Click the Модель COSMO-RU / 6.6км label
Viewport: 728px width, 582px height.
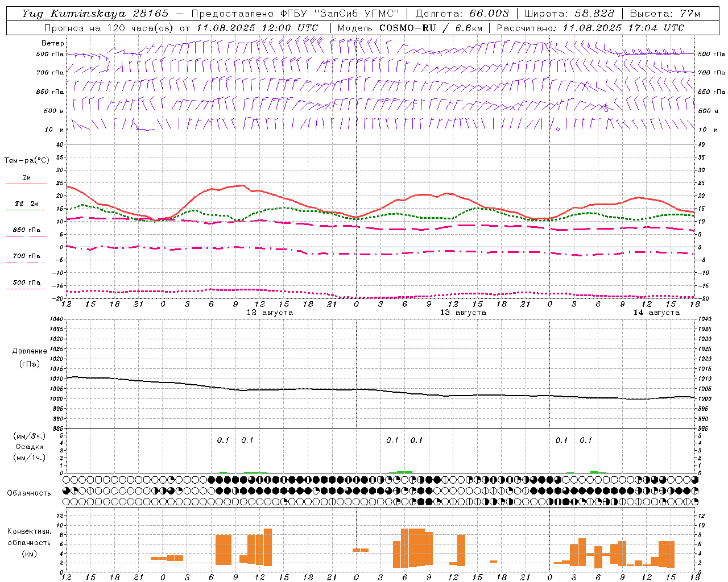410,28
